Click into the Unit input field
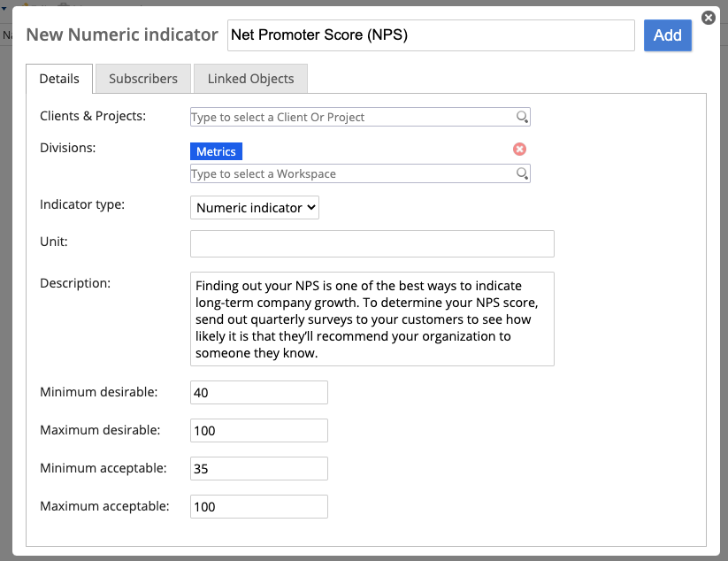728x561 pixels. (x=372, y=244)
